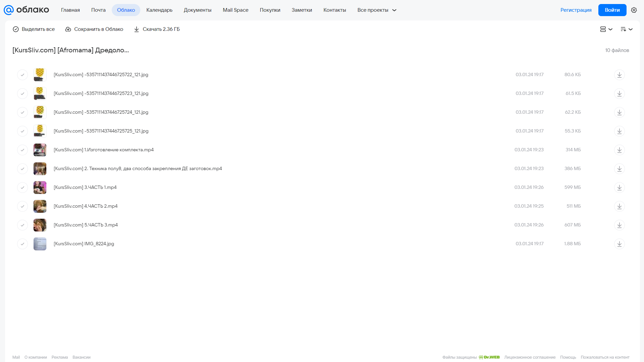Open the Календарь menu item
Image resolution: width=644 pixels, height=362 pixels.
pos(159,10)
